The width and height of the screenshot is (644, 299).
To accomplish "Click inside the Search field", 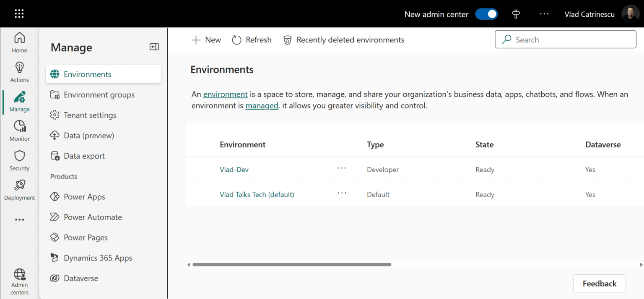I will (x=565, y=39).
